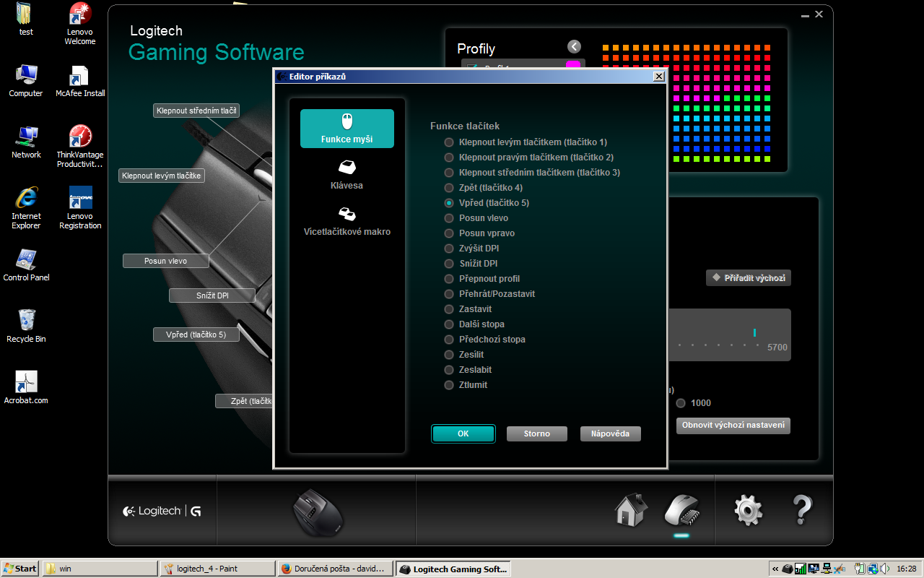
Task: Click the Klepnout středním tlačít mouse label
Action: pos(196,111)
